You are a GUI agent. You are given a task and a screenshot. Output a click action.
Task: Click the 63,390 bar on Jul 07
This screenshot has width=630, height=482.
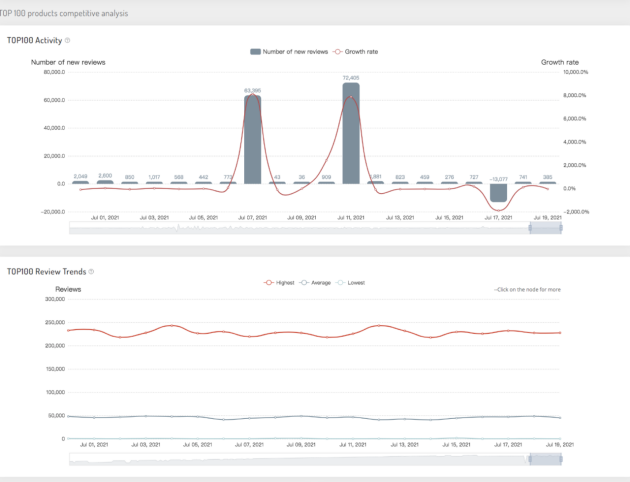(253, 139)
